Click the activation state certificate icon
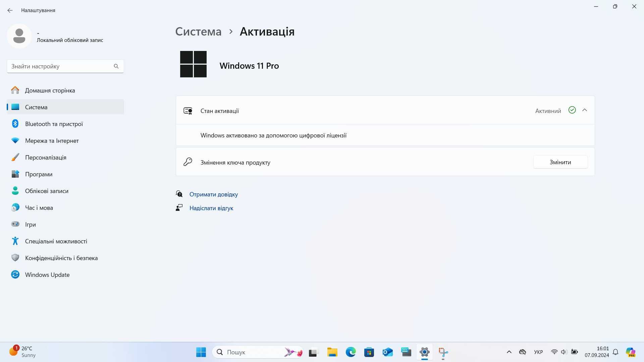The height and width of the screenshot is (362, 644). click(x=188, y=111)
